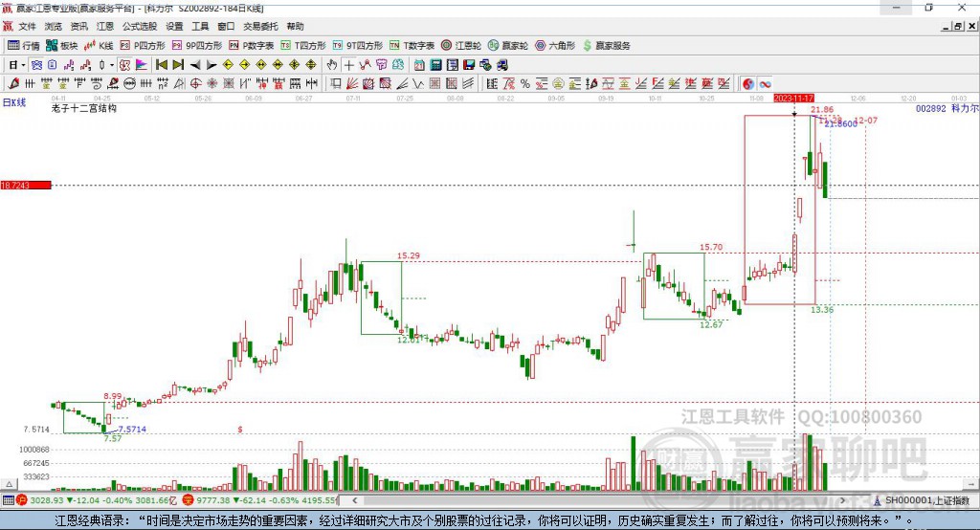
Task: Click the 2023-11-17 date marker
Action: (x=793, y=99)
